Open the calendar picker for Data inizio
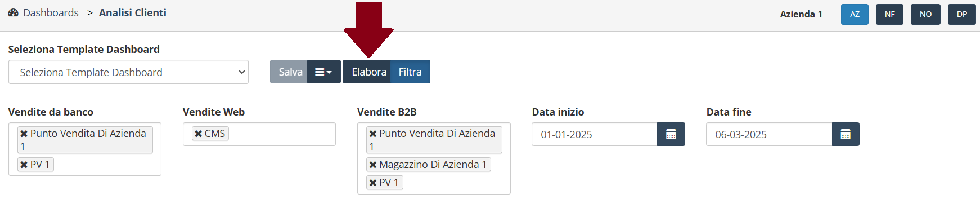Screen dimensions: 980x203 (671, 134)
